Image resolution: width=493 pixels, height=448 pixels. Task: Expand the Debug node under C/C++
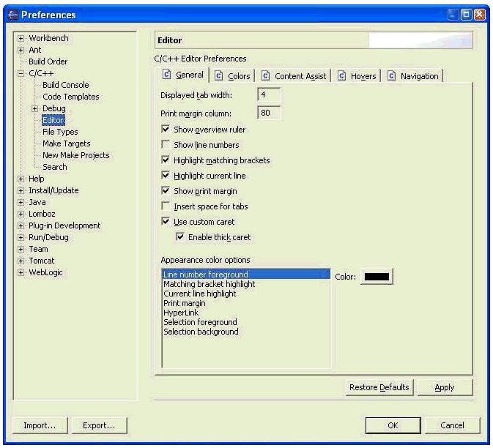tap(34, 108)
